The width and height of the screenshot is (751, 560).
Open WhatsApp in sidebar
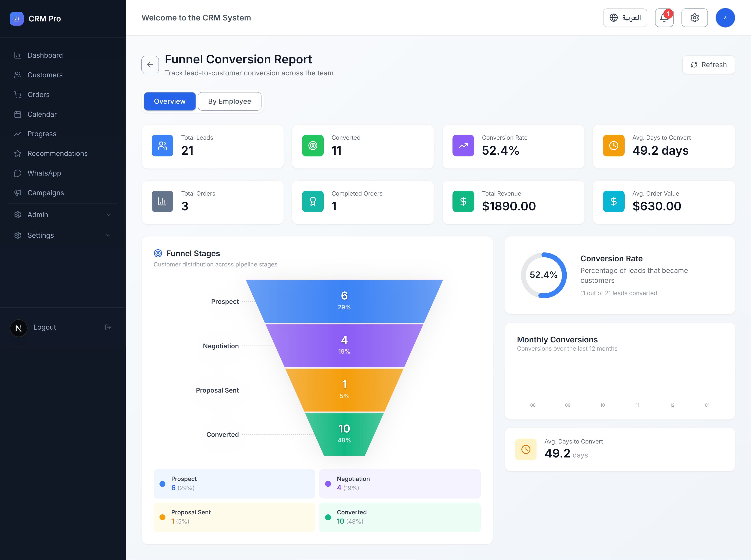click(63, 173)
